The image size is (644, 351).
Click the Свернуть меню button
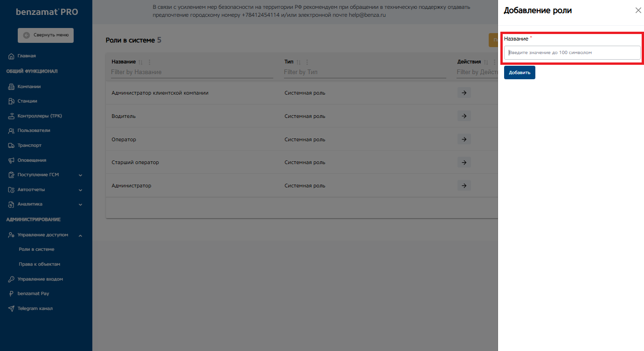click(46, 35)
